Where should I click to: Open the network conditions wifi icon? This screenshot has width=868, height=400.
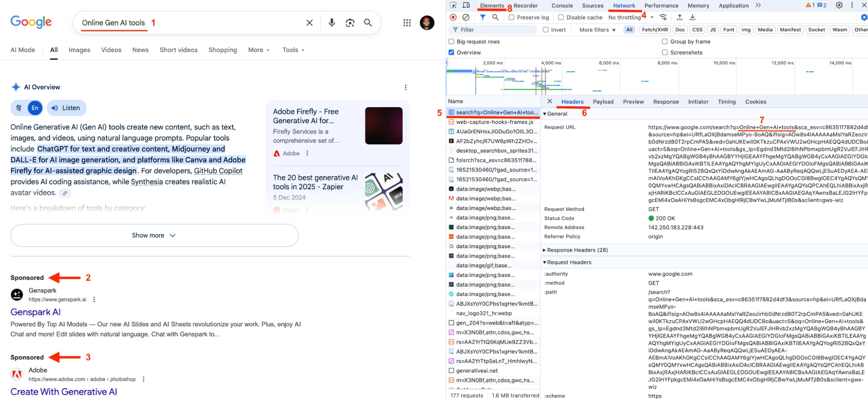[x=663, y=17]
